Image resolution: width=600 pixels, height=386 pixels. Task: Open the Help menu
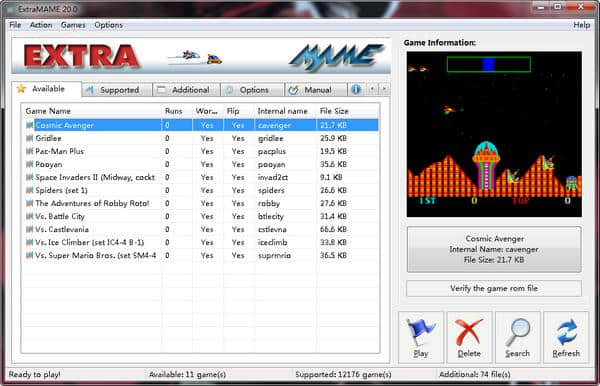coord(582,25)
